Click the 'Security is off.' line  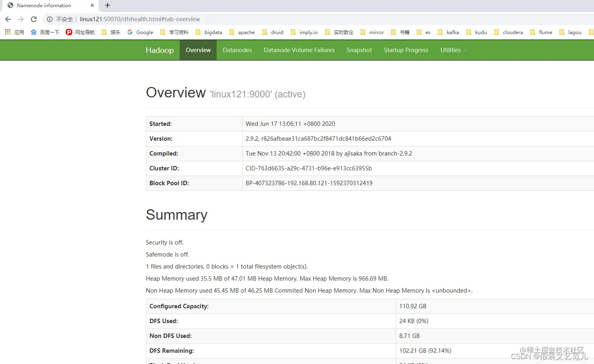165,243
